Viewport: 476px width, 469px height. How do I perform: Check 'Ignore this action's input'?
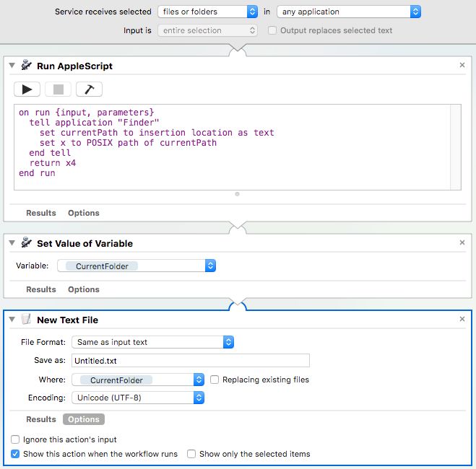point(15,439)
